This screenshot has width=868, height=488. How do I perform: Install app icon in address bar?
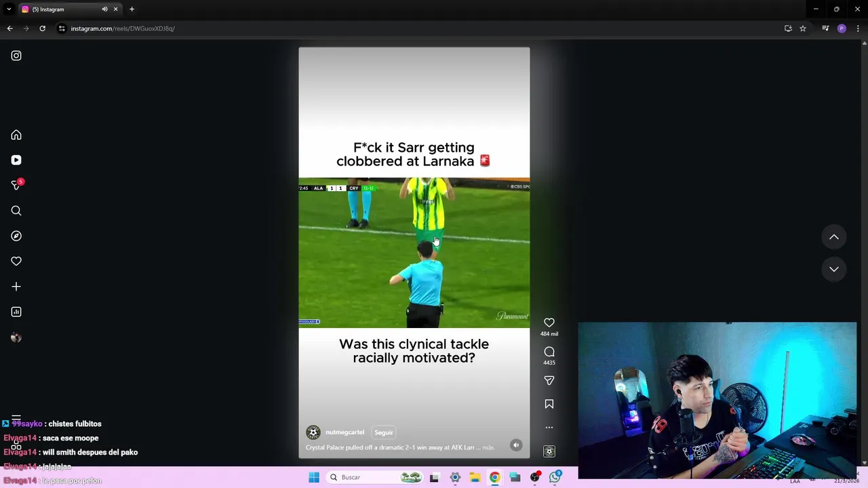[x=788, y=28]
